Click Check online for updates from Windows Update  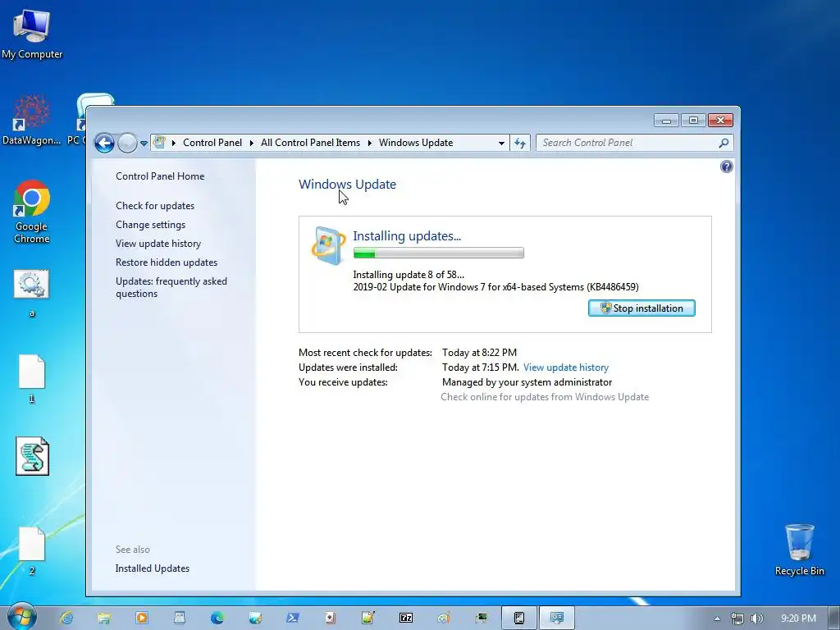545,397
